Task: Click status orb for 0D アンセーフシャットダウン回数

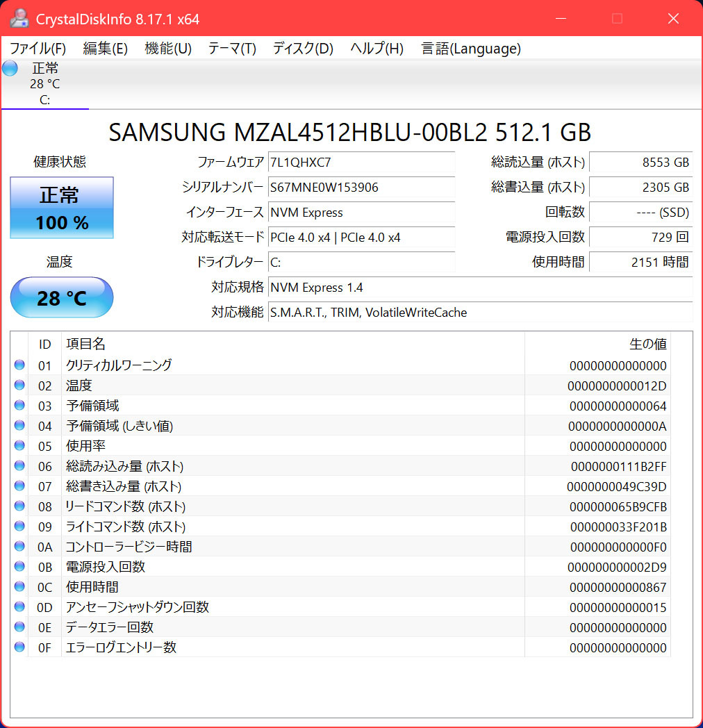Action: point(19,607)
